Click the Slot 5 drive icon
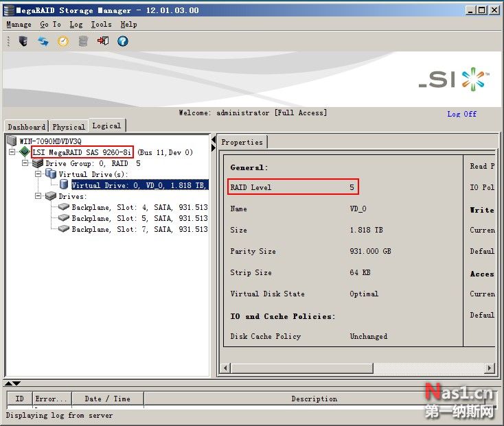Screen dimensions: 504x426 coord(64,217)
